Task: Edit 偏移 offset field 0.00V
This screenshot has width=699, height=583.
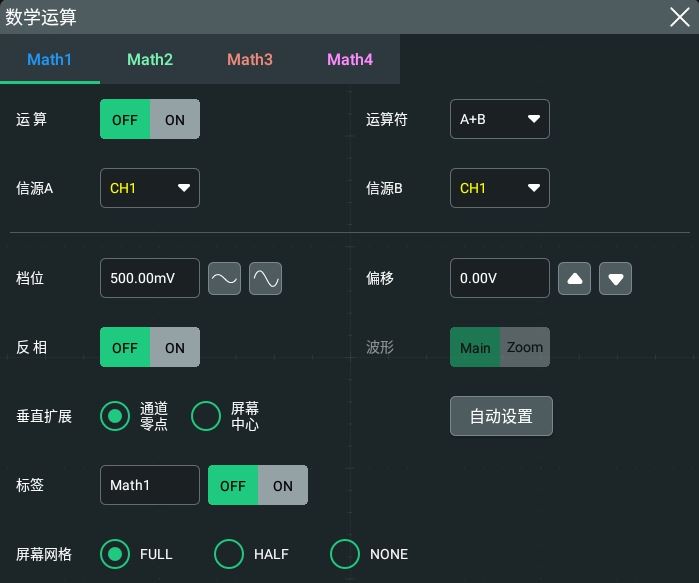Action: [x=500, y=278]
